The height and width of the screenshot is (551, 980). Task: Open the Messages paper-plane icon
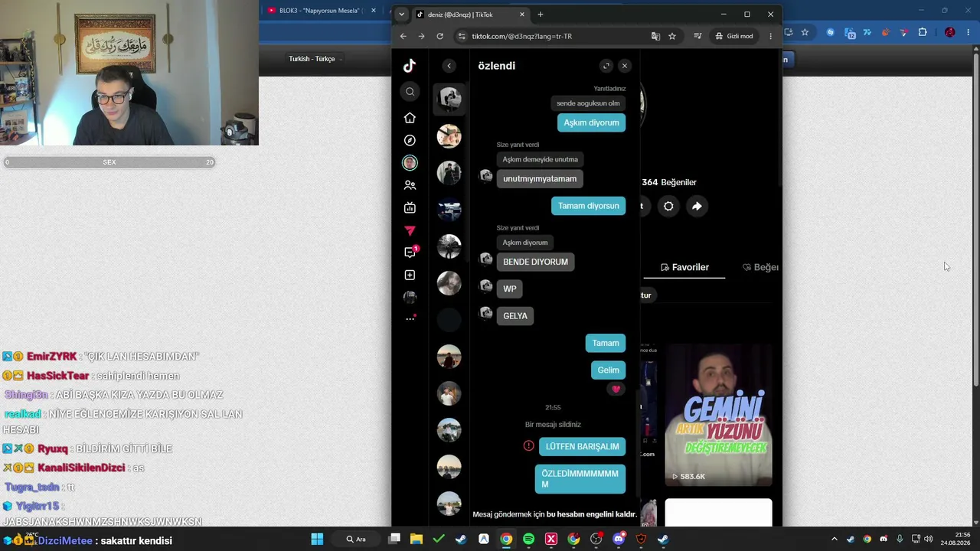click(x=410, y=230)
